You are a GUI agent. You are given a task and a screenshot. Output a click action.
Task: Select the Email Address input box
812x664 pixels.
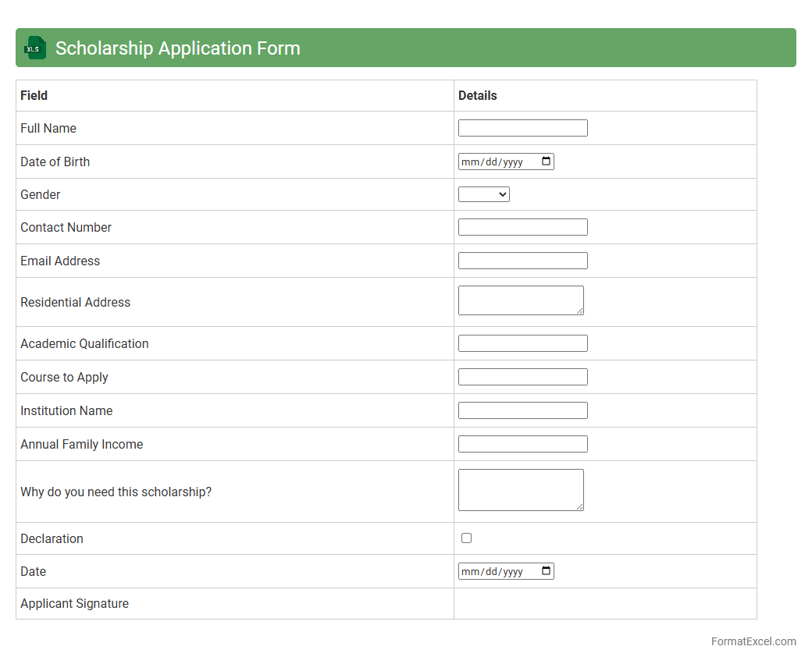[522, 261]
